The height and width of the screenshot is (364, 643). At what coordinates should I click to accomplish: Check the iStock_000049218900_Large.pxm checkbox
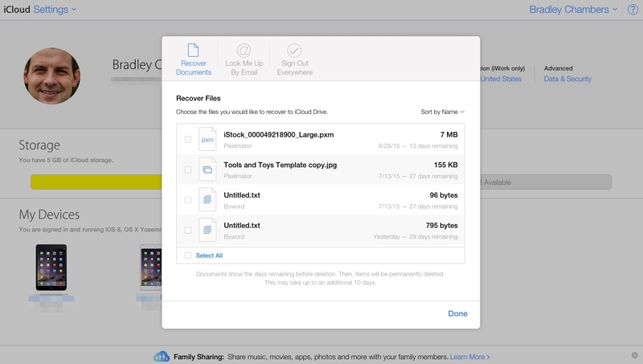[188, 139]
